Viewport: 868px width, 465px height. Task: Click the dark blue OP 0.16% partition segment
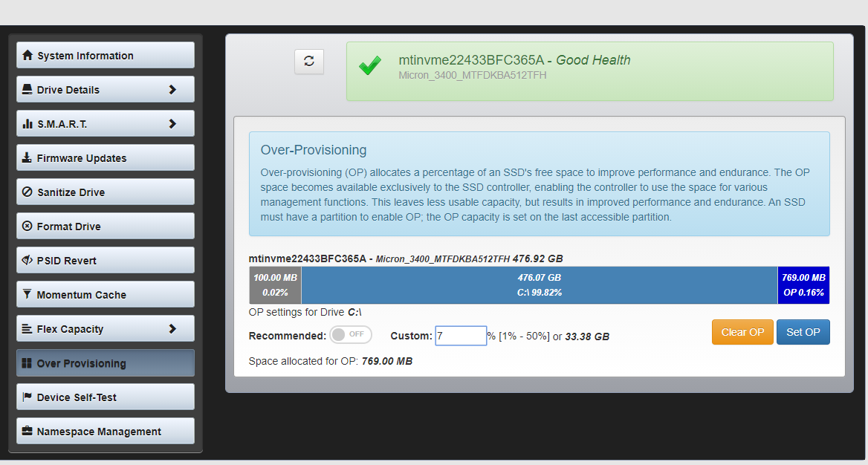tap(803, 285)
